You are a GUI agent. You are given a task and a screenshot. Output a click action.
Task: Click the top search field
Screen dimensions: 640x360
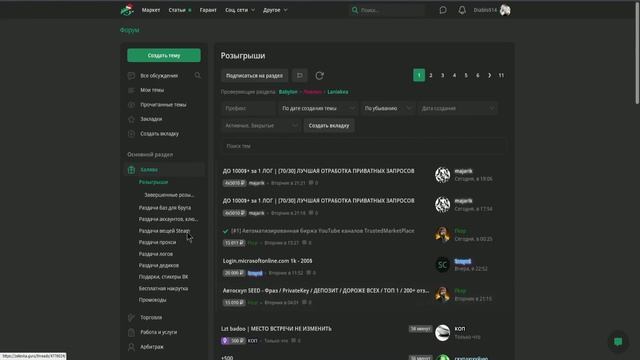388,10
